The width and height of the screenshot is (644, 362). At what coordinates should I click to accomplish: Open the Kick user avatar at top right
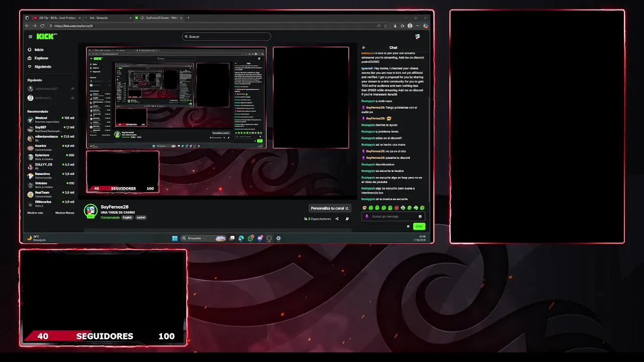(417, 37)
